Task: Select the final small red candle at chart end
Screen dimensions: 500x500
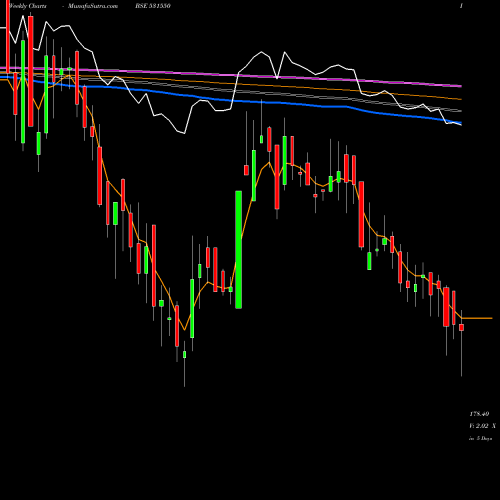Action: (x=461, y=327)
